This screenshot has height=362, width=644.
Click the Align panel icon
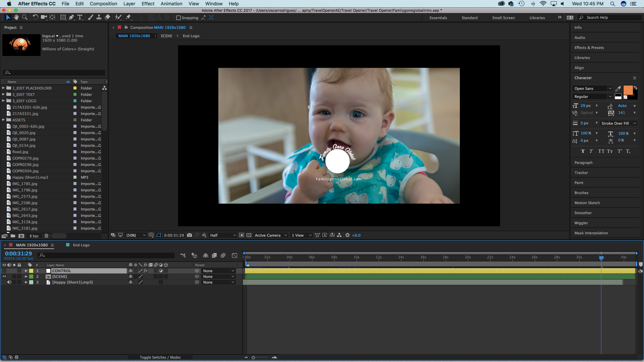coord(579,67)
